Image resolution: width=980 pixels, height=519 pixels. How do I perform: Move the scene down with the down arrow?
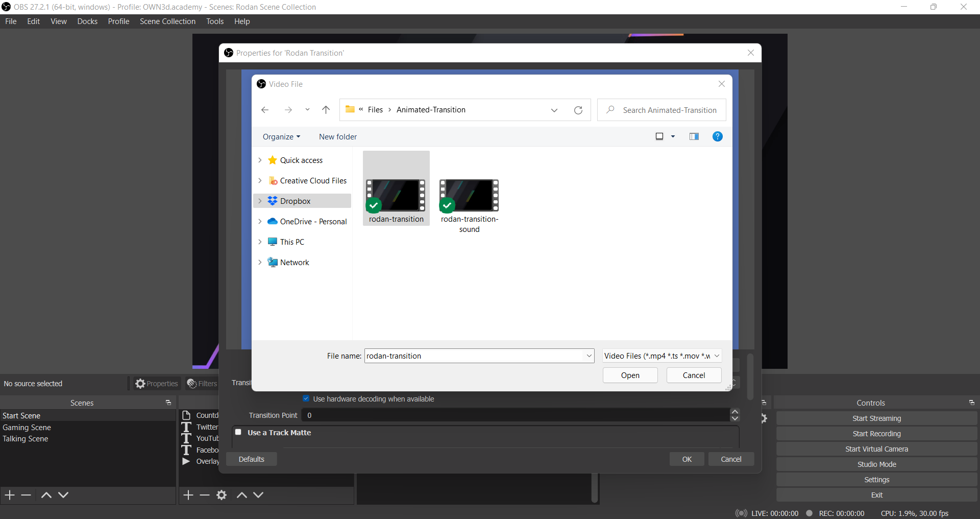click(63, 495)
